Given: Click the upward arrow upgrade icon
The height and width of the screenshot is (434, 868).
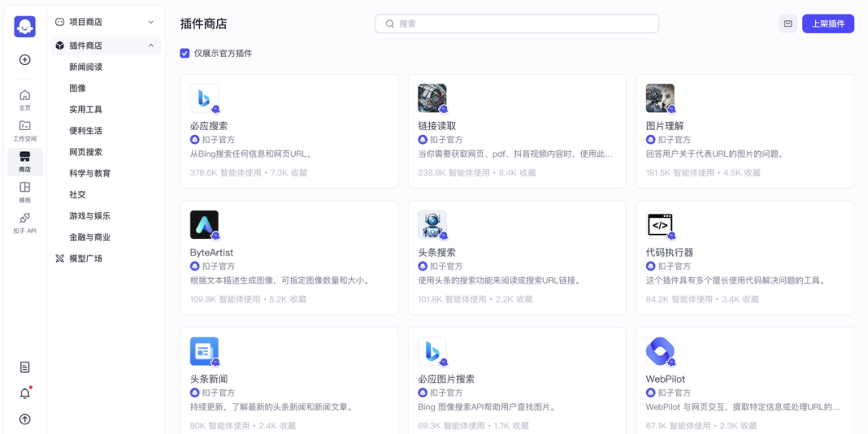Looking at the screenshot, I should pos(25,420).
